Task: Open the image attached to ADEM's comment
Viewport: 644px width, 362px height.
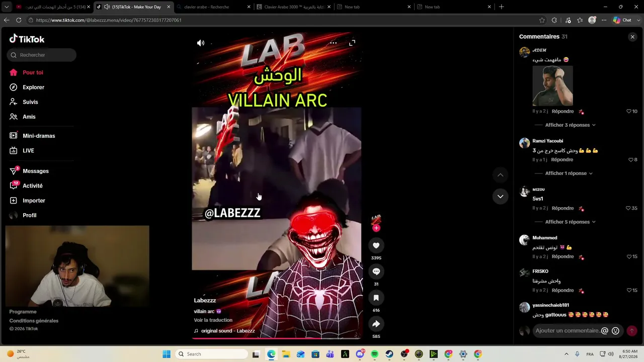Action: point(552,85)
